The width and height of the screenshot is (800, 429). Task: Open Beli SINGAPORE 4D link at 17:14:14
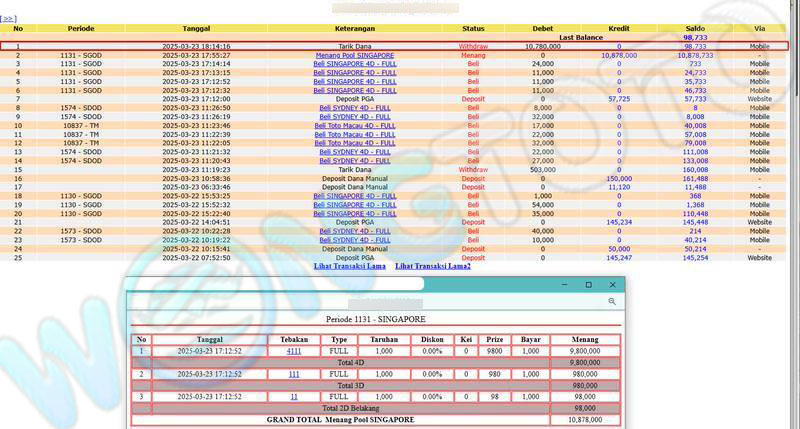pyautogui.click(x=355, y=64)
